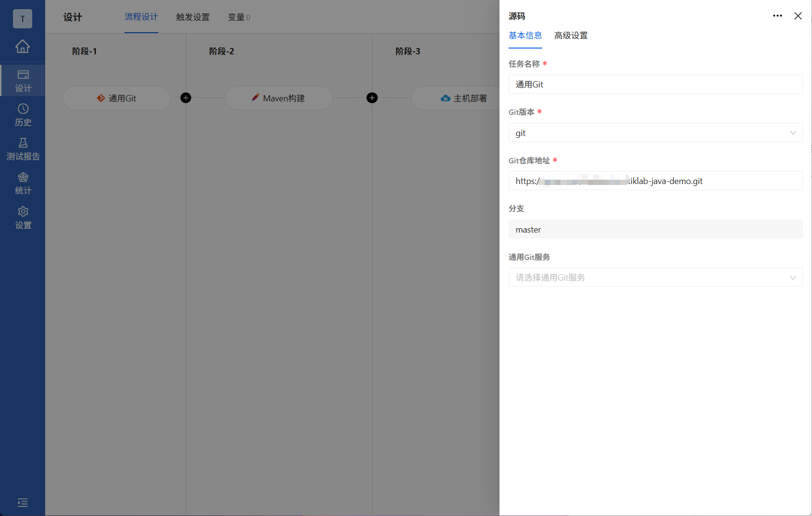Click the T avatar at top left
The width and height of the screenshot is (812, 516).
(x=23, y=19)
